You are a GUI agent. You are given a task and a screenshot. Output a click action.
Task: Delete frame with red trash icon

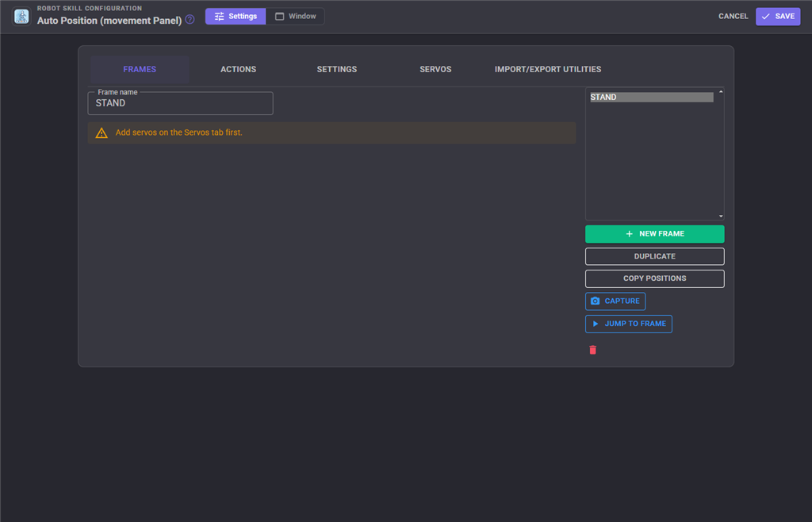[x=593, y=350]
